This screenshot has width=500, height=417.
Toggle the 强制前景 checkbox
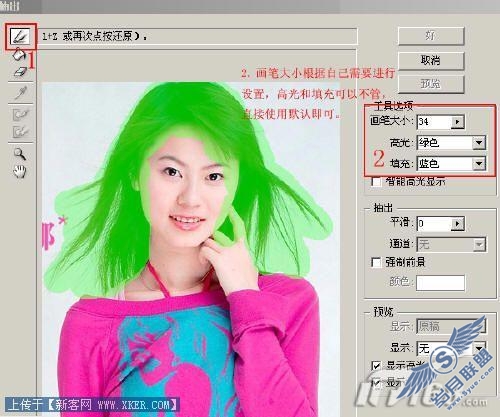(x=376, y=262)
